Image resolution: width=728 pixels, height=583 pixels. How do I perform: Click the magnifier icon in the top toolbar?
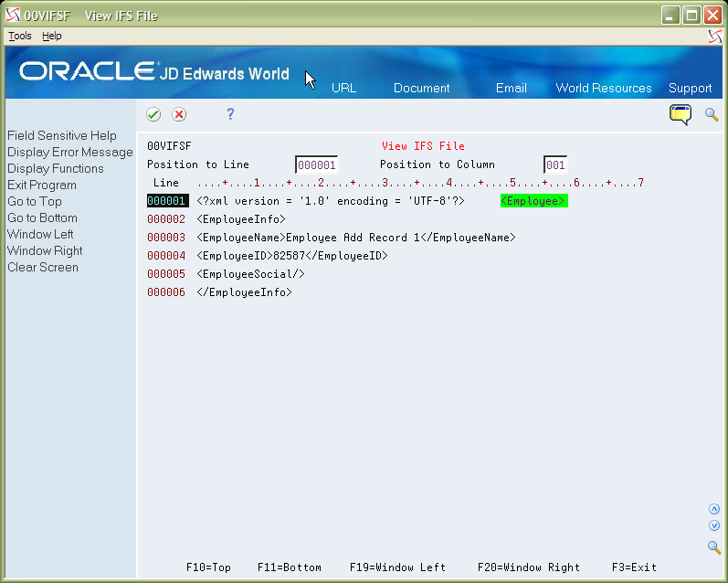click(712, 114)
